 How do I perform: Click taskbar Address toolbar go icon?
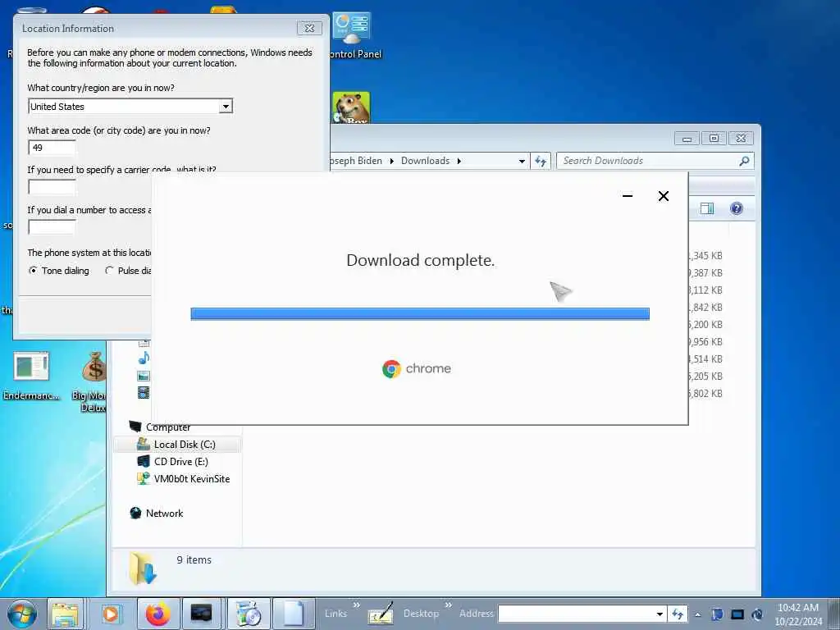click(678, 614)
